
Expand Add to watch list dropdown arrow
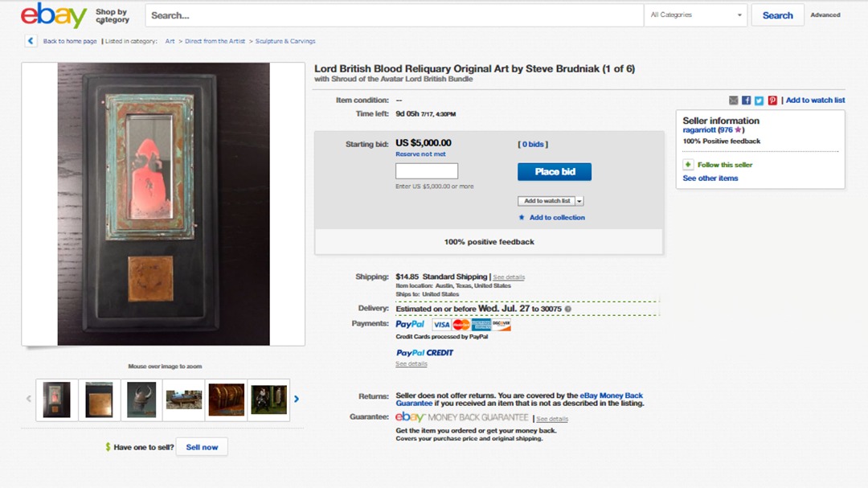pyautogui.click(x=579, y=201)
